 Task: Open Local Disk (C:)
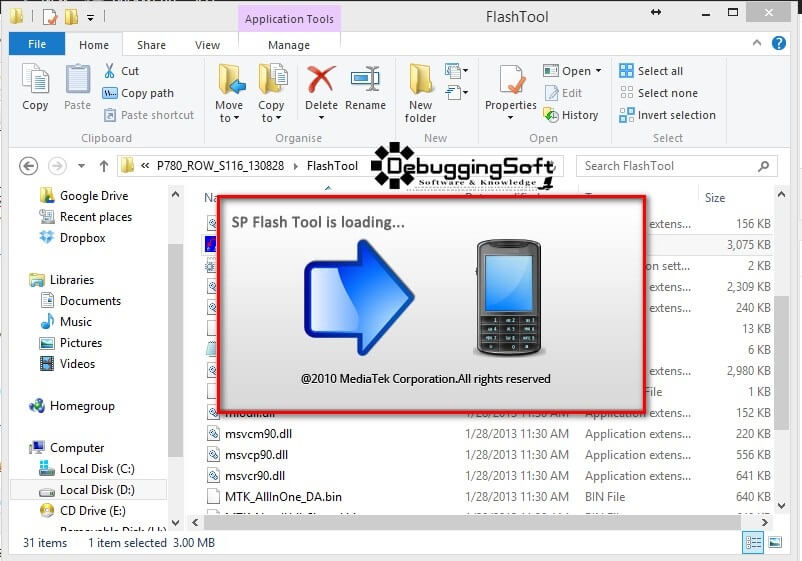pos(87,469)
